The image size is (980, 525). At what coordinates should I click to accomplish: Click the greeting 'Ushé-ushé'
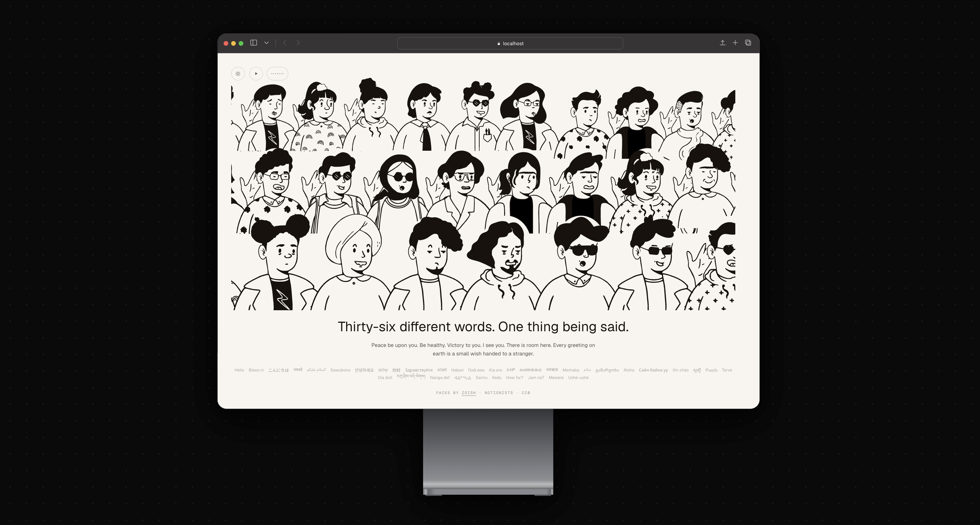pos(578,378)
